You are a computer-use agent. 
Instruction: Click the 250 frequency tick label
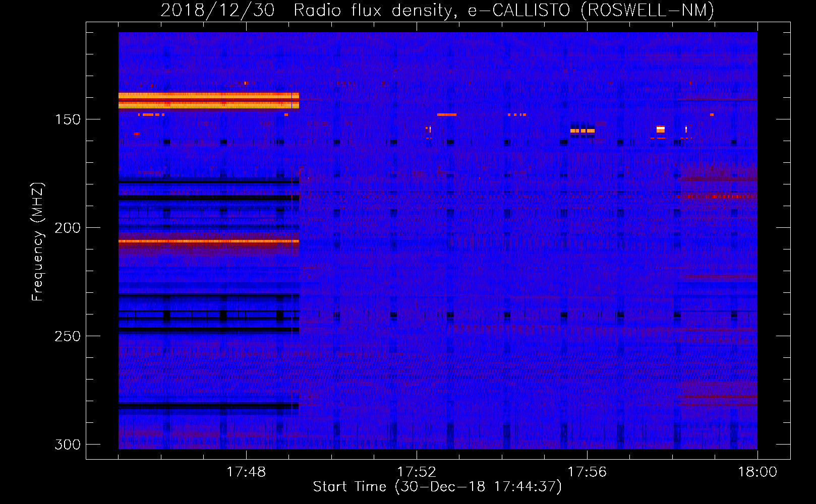point(67,336)
